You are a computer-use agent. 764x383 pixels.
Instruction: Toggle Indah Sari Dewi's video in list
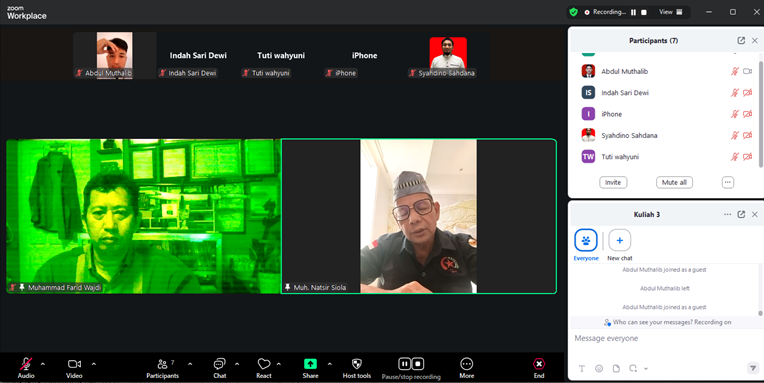(x=747, y=93)
